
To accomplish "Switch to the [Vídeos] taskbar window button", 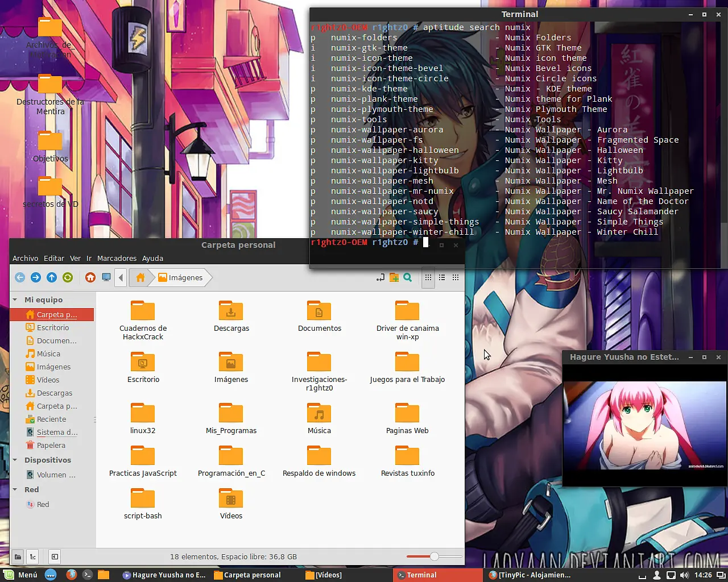I will coord(346,575).
